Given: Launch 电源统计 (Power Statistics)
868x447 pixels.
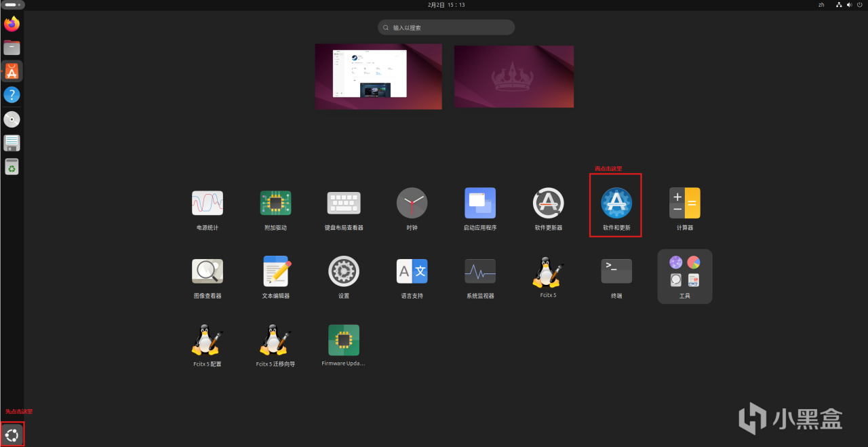Looking at the screenshot, I should pos(208,210).
